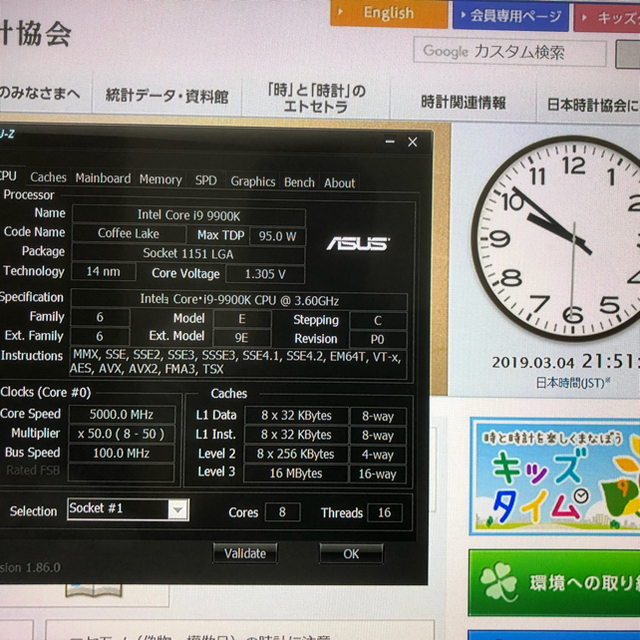Click the orange English language button

pyautogui.click(x=389, y=13)
